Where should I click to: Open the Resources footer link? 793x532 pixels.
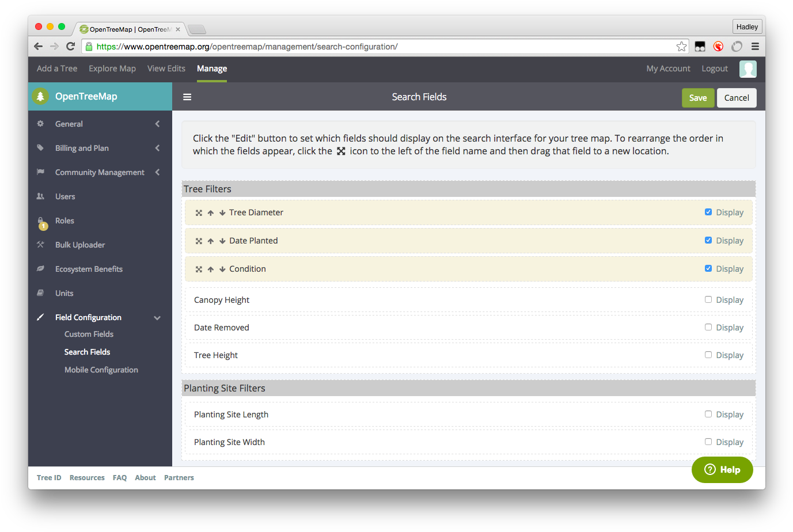pyautogui.click(x=87, y=478)
